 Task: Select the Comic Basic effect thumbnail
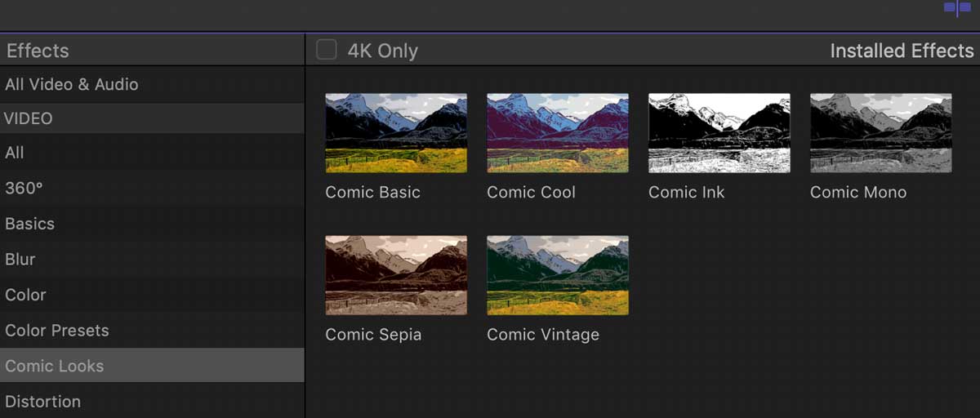point(396,133)
